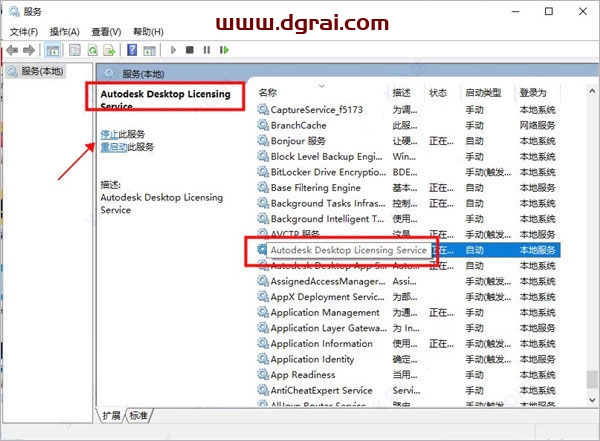Image resolution: width=600 pixels, height=441 pixels.
Task: Click the vertical scrollbar thumb
Action: [x=592, y=379]
